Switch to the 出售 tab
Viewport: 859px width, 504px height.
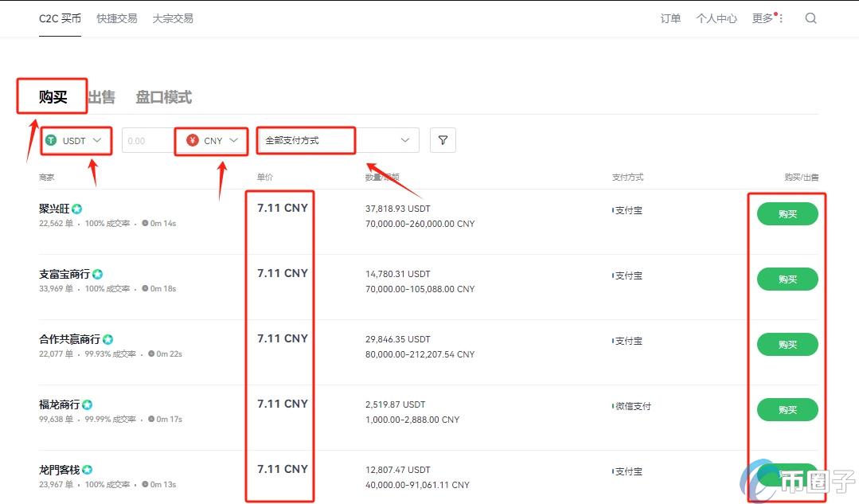(x=101, y=96)
